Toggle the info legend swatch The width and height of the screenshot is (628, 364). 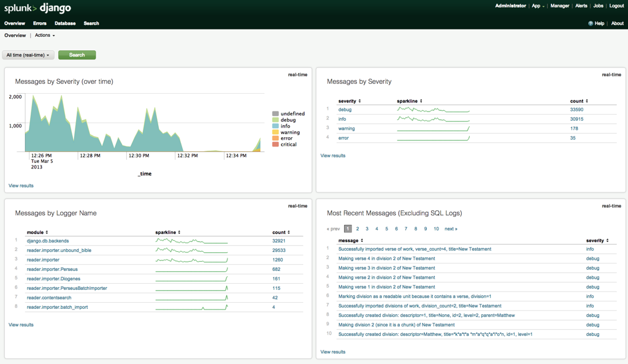275,126
